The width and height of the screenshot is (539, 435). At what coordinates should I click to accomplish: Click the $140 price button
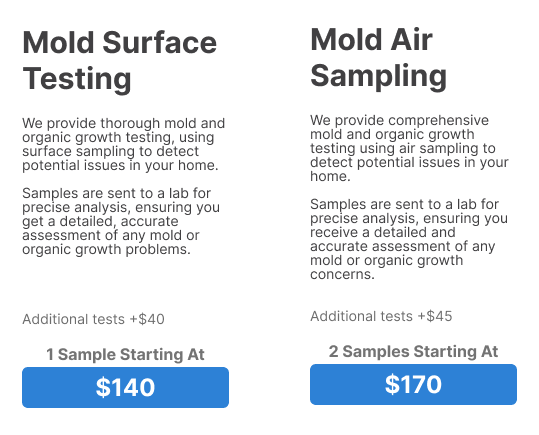[125, 387]
